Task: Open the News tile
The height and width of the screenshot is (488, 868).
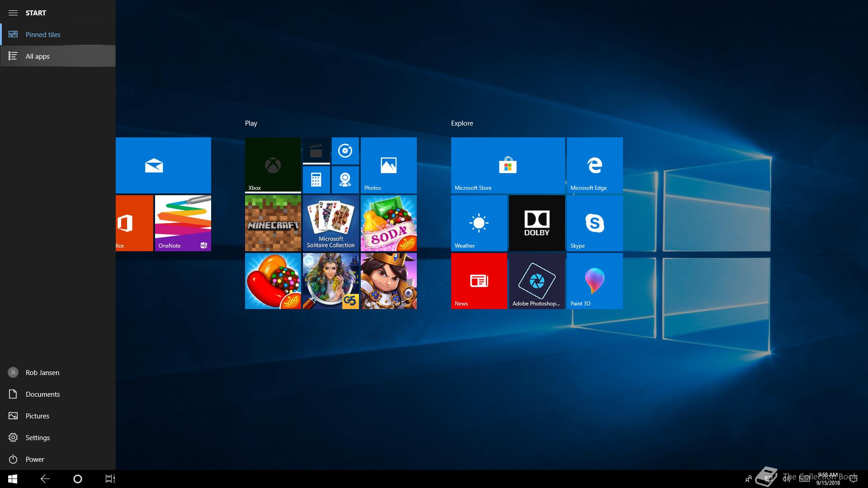Action: coord(479,281)
